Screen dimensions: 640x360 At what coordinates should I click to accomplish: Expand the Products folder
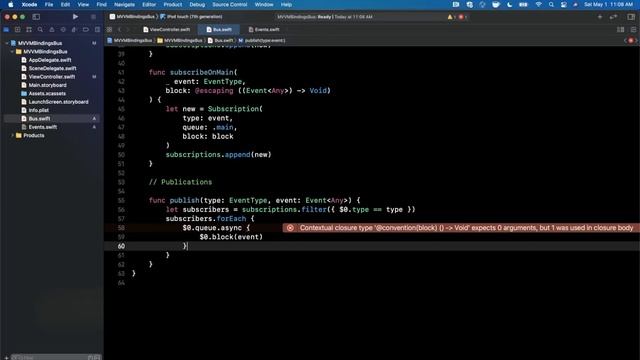[12, 135]
